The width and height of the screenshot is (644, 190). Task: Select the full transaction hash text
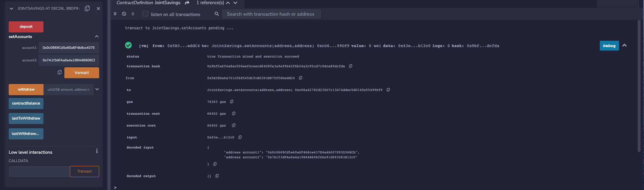click(x=276, y=66)
